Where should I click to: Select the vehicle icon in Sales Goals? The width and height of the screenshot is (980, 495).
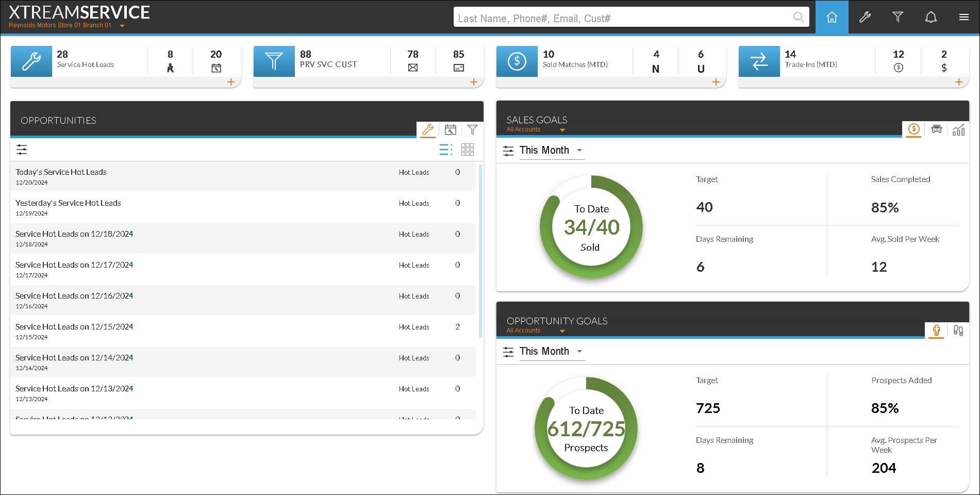[x=936, y=129]
